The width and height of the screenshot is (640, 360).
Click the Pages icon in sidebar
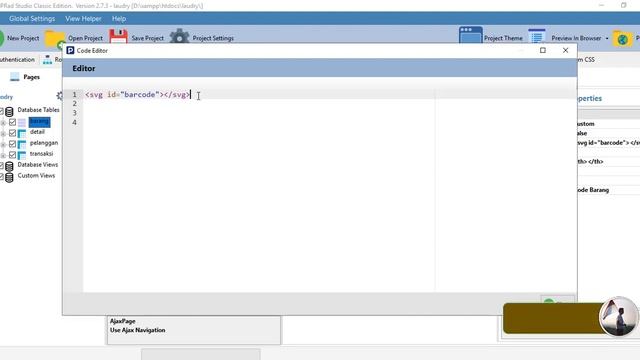(15, 77)
